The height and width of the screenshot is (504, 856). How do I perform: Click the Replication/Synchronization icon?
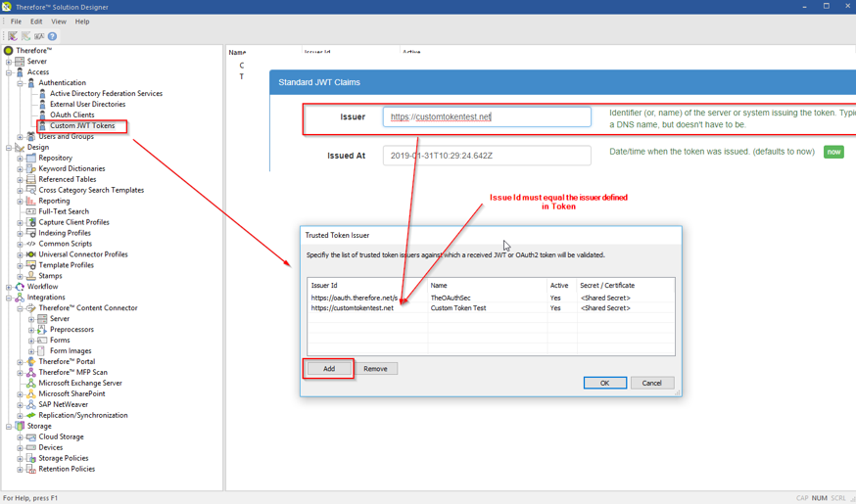[x=31, y=416]
